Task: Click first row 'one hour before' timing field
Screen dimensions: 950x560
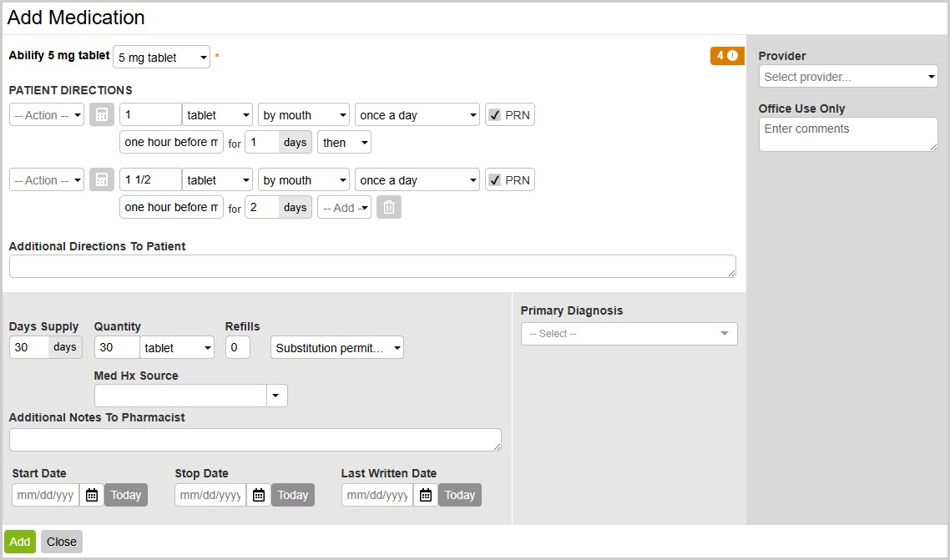Action: tap(171, 142)
